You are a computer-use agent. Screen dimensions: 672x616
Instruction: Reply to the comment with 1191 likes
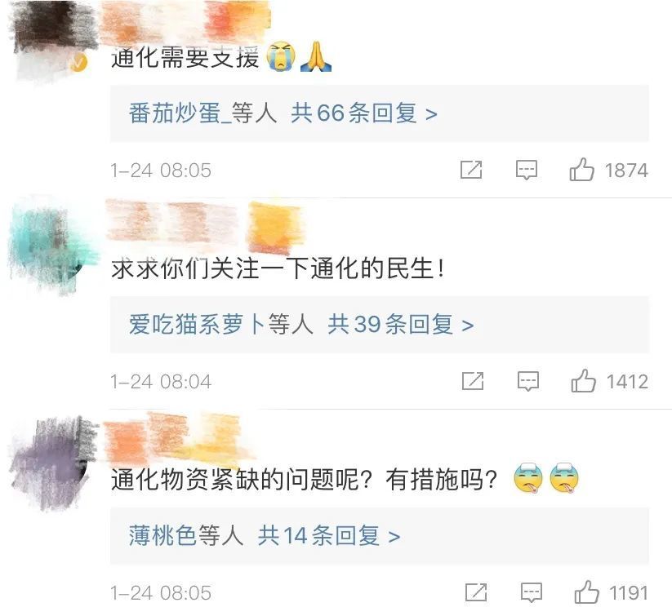click(x=531, y=593)
